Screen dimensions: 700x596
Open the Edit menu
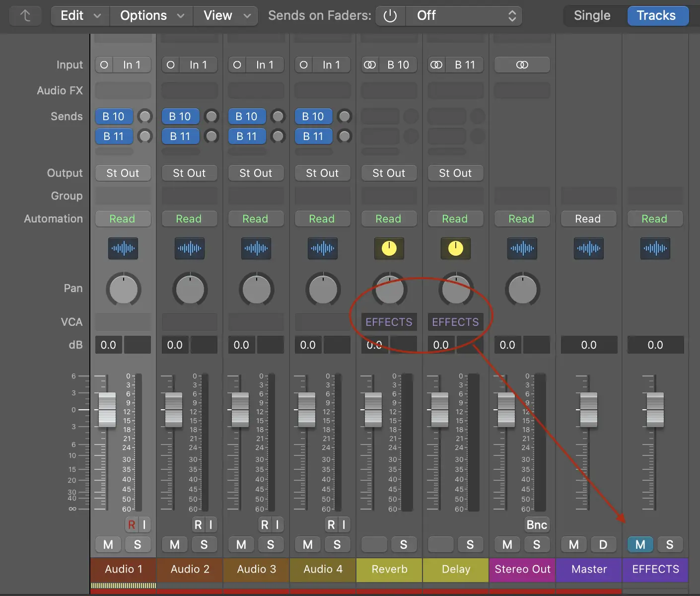(x=79, y=16)
